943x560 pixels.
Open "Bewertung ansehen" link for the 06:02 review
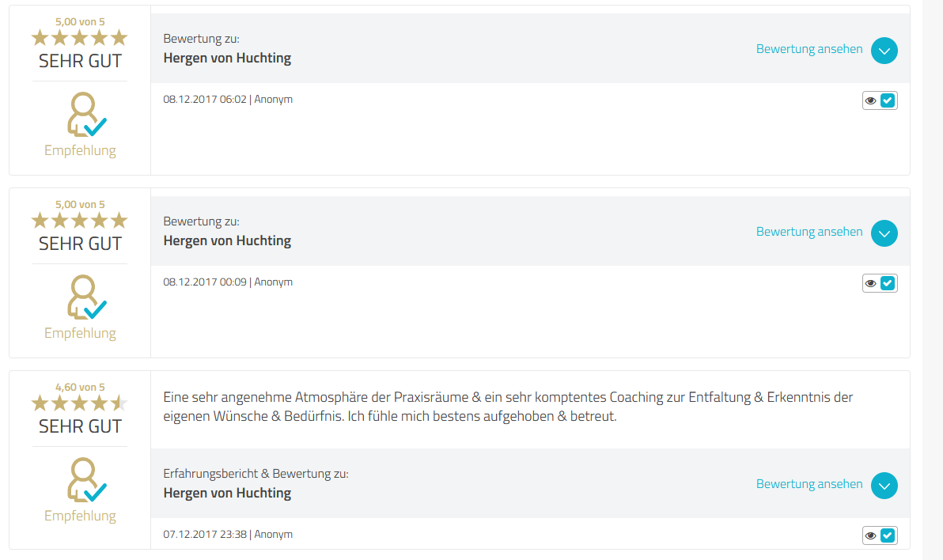click(x=809, y=49)
